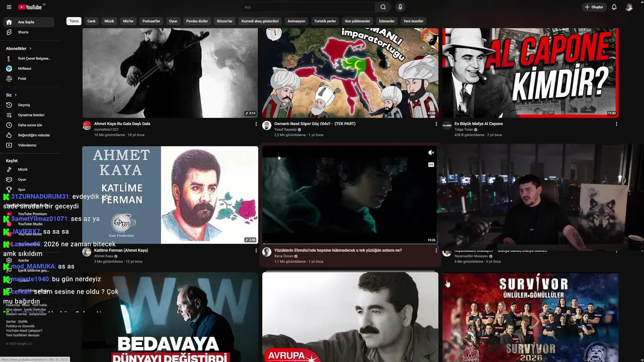Open Ruhi Çenet Belgesel subscription
The height and width of the screenshot is (362, 644).
(28, 58)
